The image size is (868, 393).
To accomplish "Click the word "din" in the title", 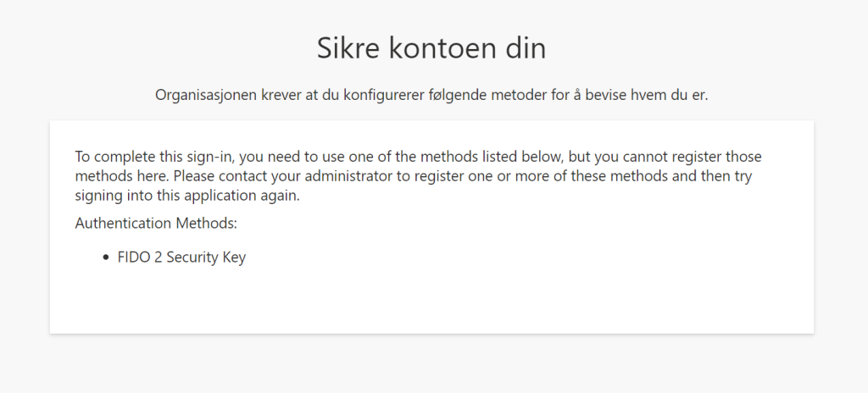I will click(x=525, y=48).
